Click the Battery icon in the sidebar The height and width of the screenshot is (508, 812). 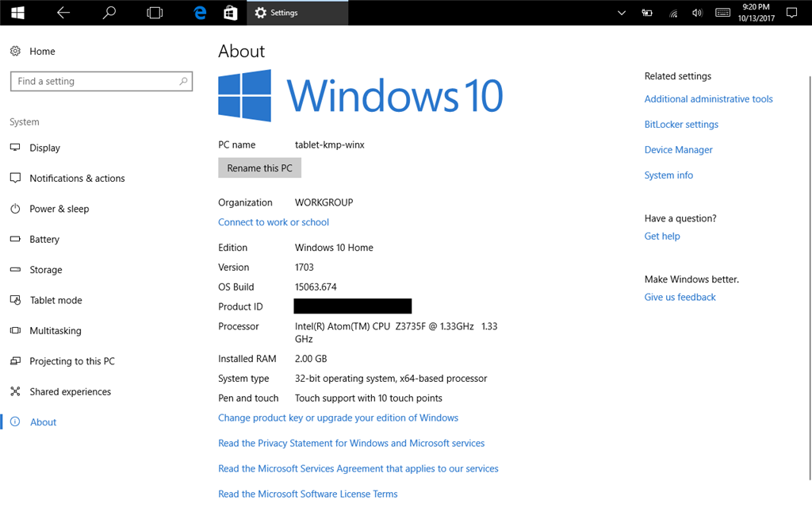(x=16, y=239)
